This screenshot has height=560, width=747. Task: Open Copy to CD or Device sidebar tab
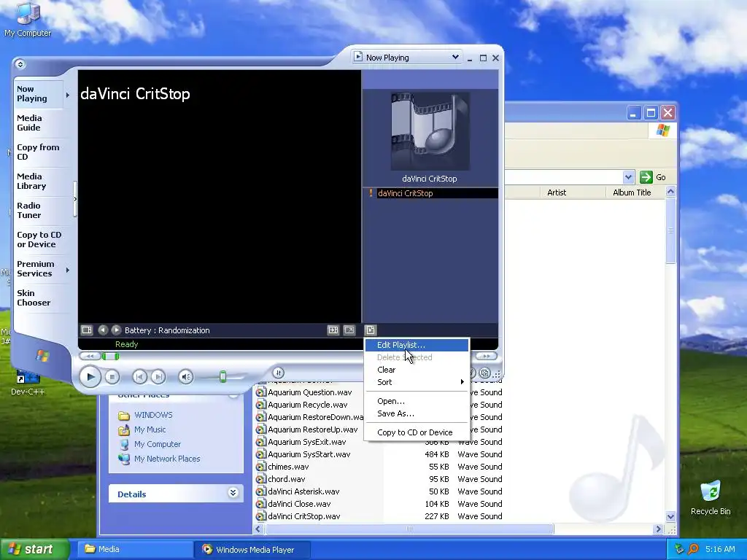[39, 239]
